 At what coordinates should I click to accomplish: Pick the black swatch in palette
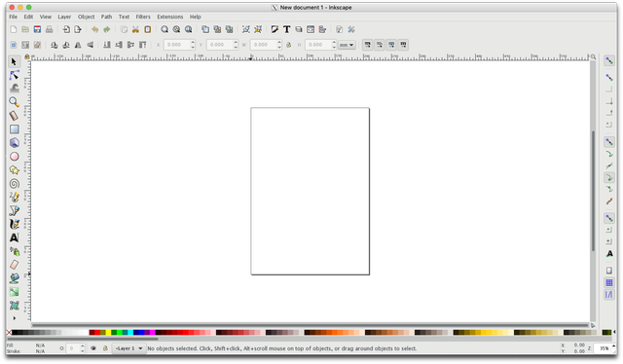click(15, 332)
